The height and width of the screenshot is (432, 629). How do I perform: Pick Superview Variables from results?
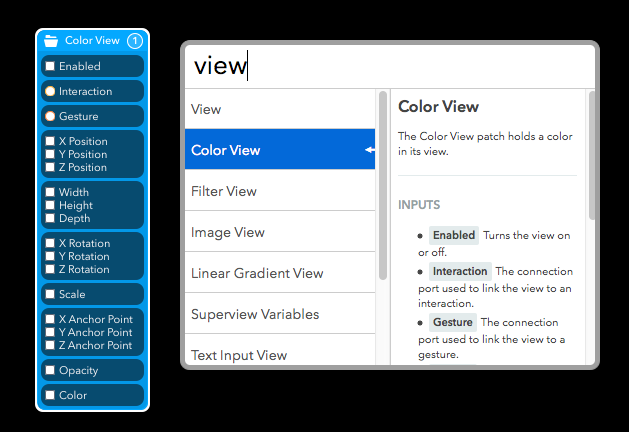coord(280,314)
